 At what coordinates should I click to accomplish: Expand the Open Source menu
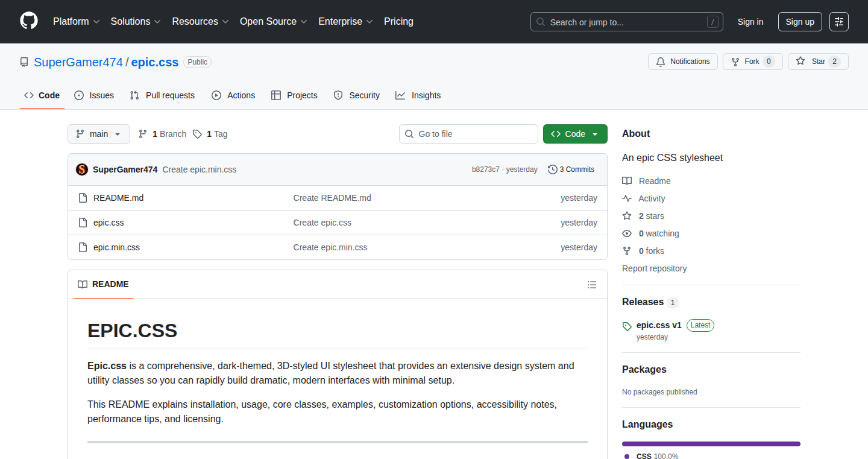point(274,21)
